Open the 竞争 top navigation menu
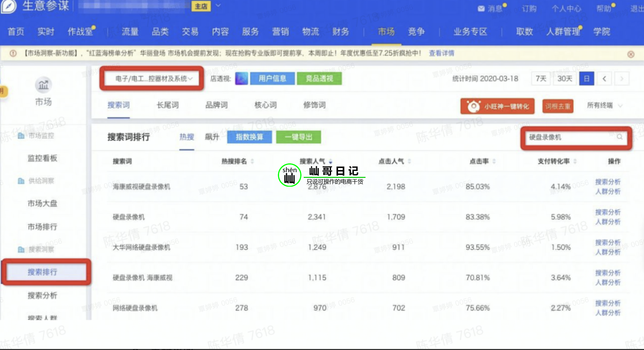Image resolution: width=644 pixels, height=350 pixels. point(416,32)
